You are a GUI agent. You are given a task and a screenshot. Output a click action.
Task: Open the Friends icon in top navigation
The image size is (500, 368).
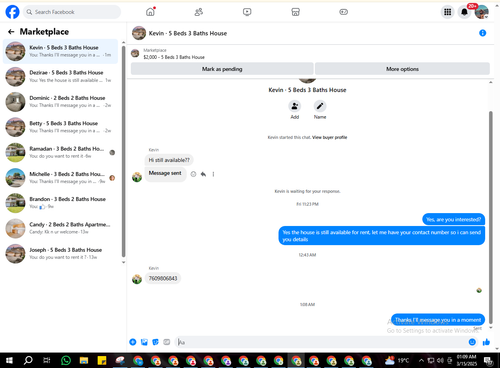click(199, 12)
